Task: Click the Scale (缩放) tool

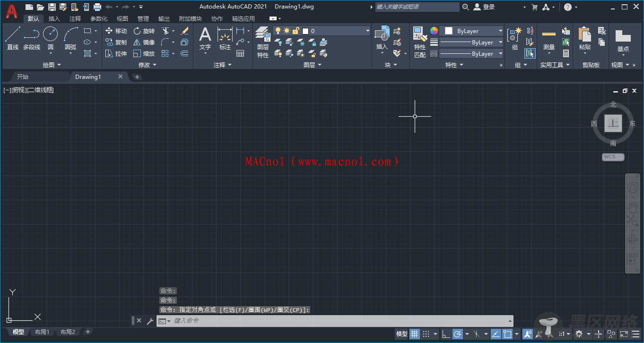Action: click(144, 53)
